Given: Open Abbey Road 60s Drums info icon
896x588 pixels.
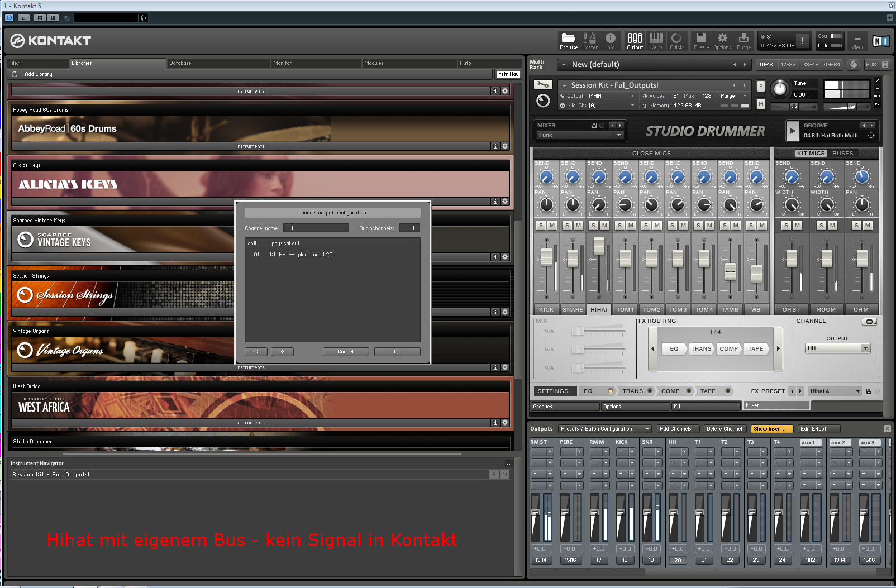Looking at the screenshot, I should [x=495, y=146].
